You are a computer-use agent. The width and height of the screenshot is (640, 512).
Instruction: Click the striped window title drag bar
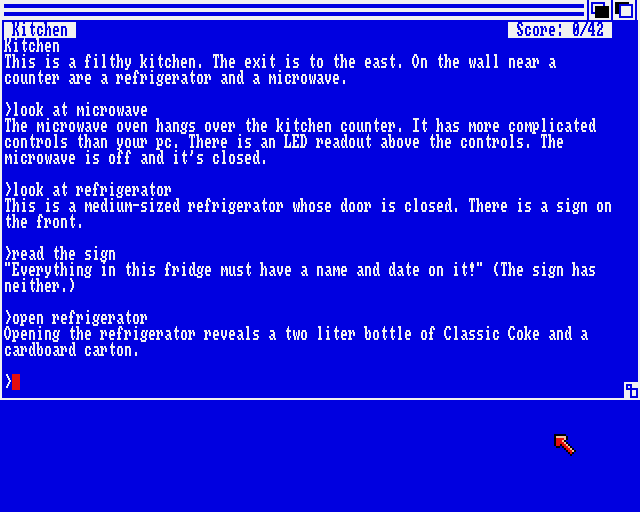294,10
